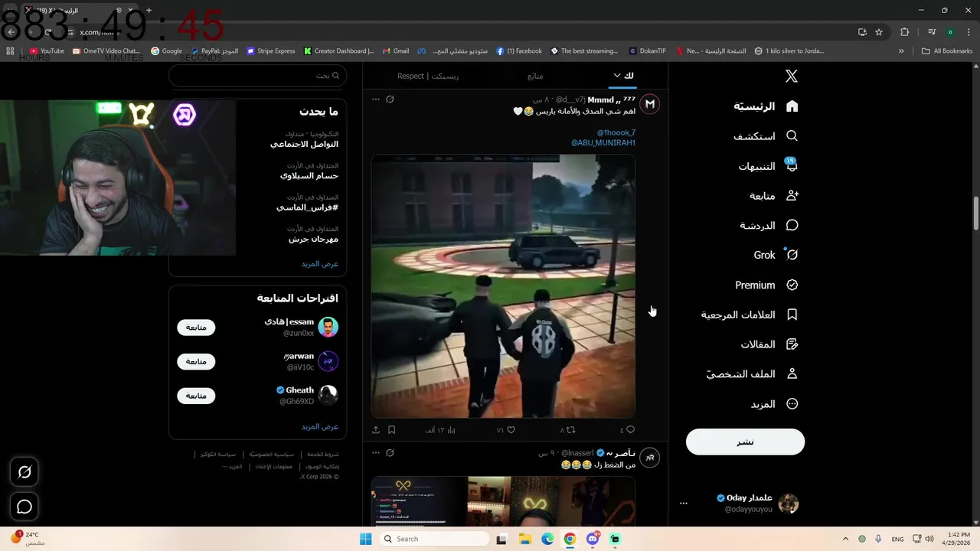The width and height of the screenshot is (980, 551).
Task: Share Mmmd's post
Action: [376, 430]
